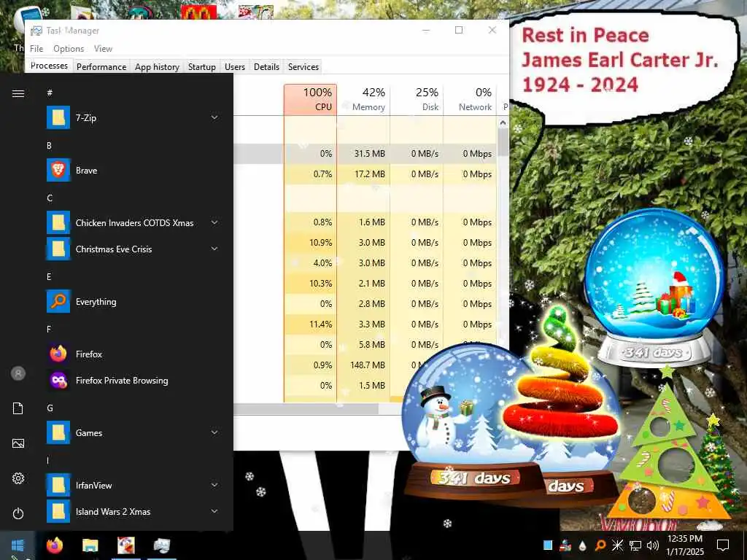The image size is (747, 560).
Task: Sort processes by the Network column
Action: point(470,99)
